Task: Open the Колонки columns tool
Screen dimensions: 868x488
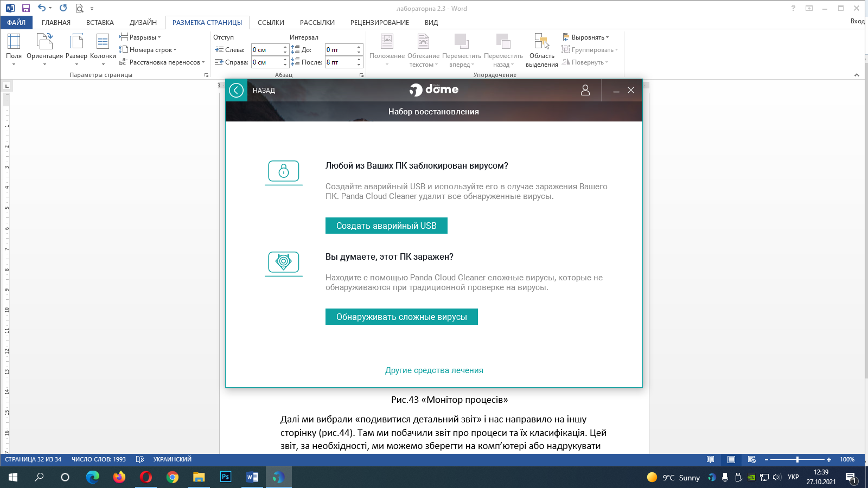Action: 103,49
